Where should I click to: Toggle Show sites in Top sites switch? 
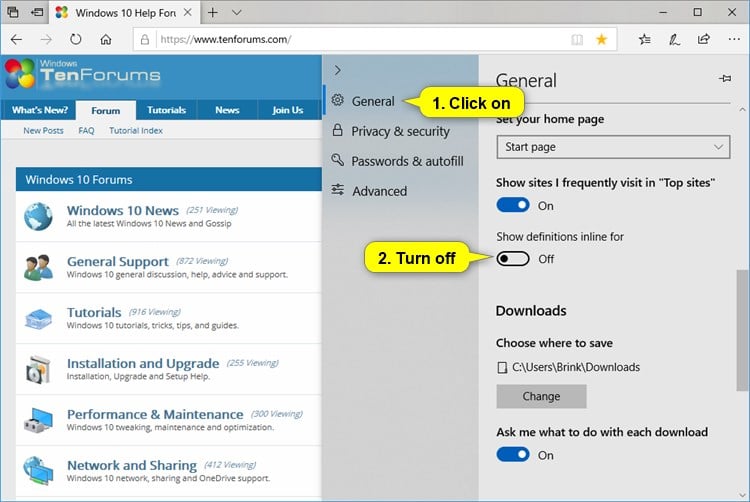click(513, 205)
